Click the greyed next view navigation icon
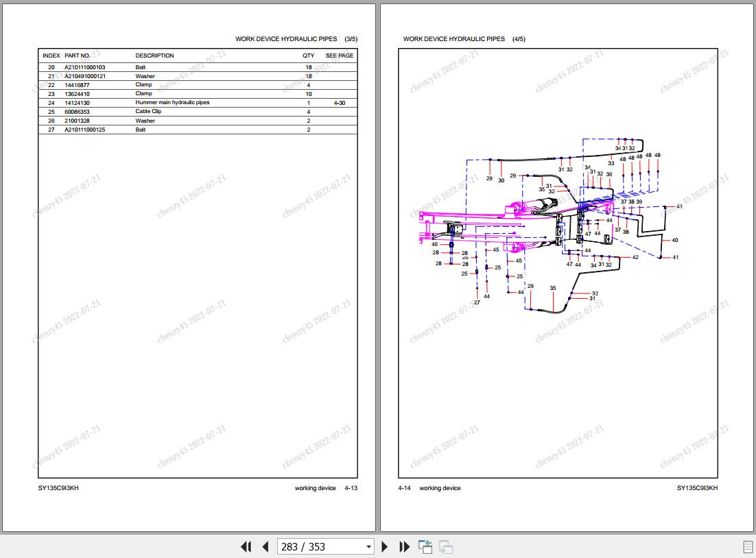 pos(445,546)
